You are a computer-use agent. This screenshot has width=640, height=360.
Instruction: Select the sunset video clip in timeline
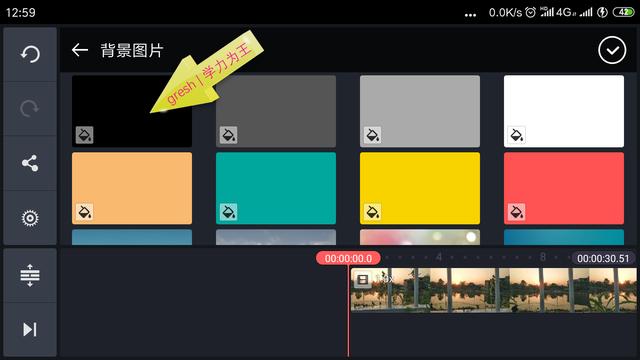pos(493,290)
